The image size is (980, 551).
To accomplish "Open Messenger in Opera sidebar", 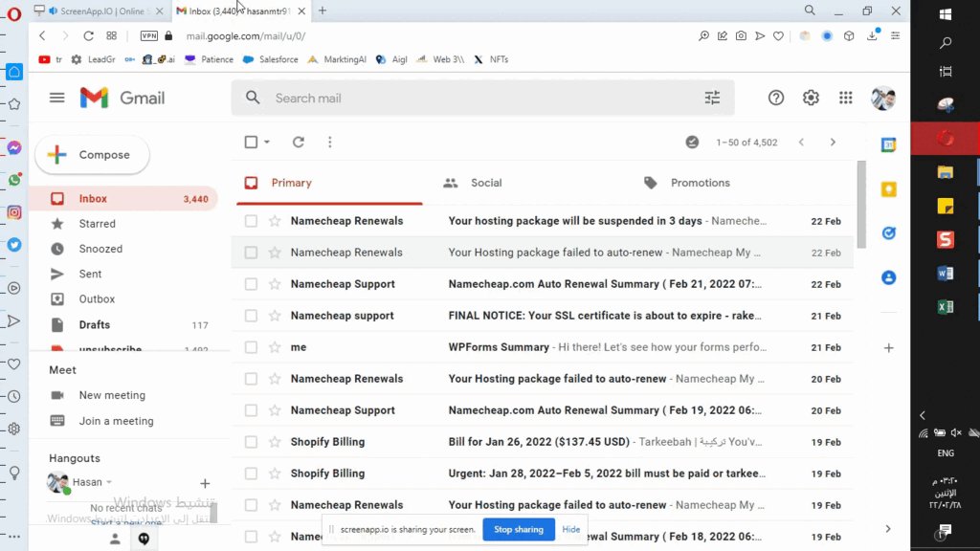I will pyautogui.click(x=13, y=147).
